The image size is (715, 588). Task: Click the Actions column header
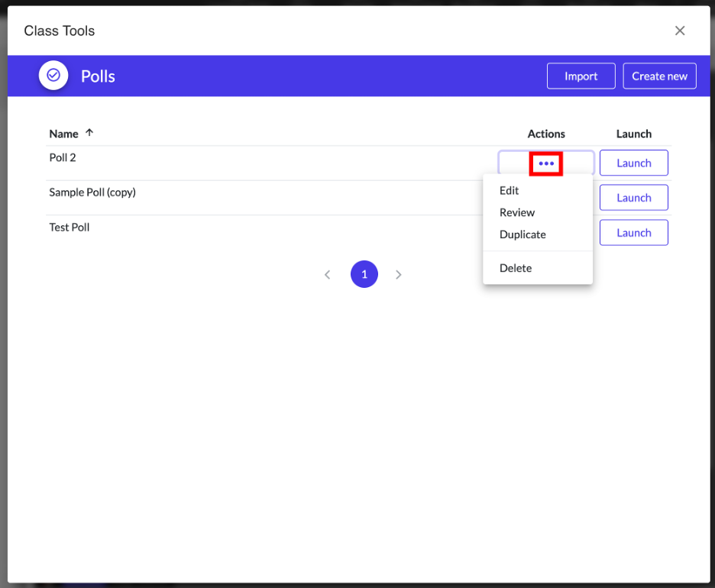click(546, 134)
